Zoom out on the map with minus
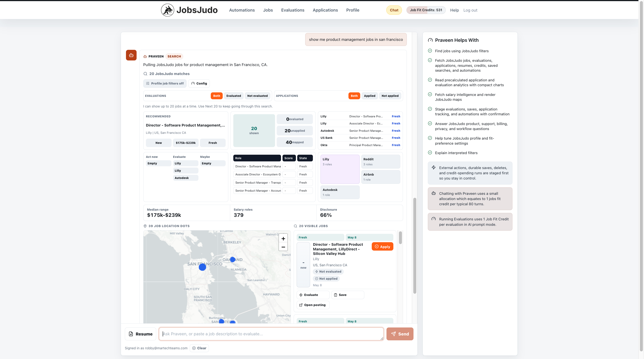Image resolution: width=644 pixels, height=359 pixels. (283, 247)
